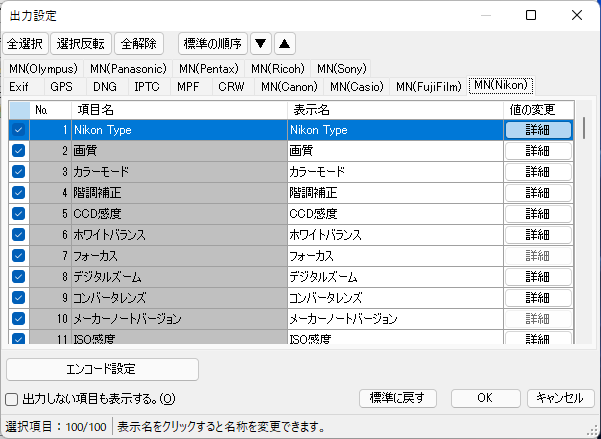Image resolution: width=601 pixels, height=439 pixels.
Task: Confirm with the OK button
Action: pos(485,398)
